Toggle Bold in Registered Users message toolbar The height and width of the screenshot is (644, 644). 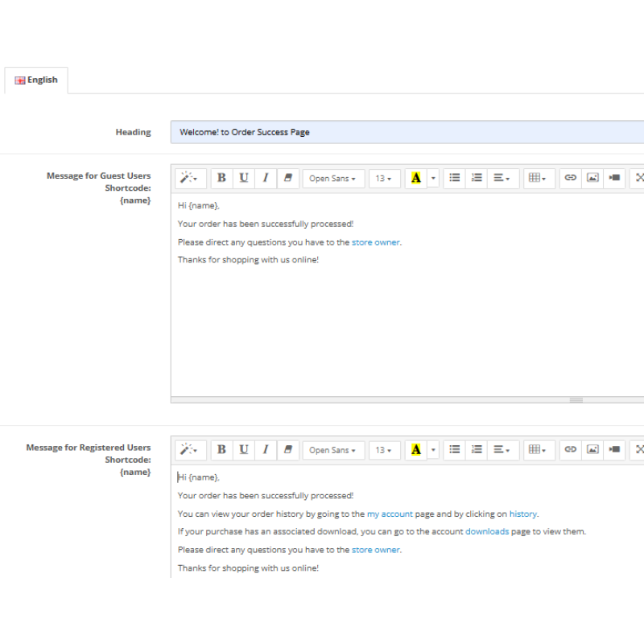[221, 450]
